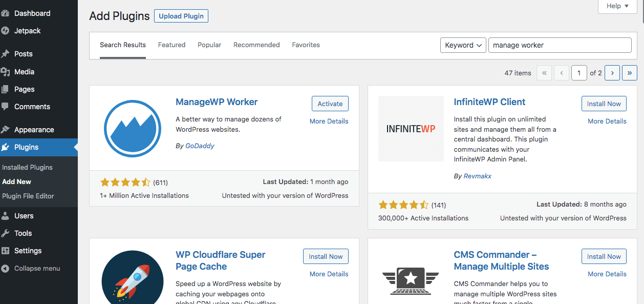Click the Comments bubble icon

[x=5, y=107]
